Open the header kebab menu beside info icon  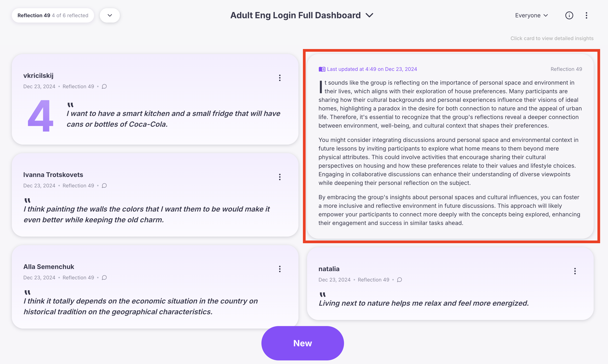(586, 15)
